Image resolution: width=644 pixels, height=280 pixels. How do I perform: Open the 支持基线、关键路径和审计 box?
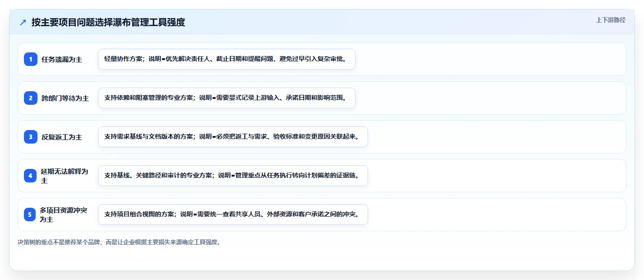pyautogui.click(x=233, y=176)
